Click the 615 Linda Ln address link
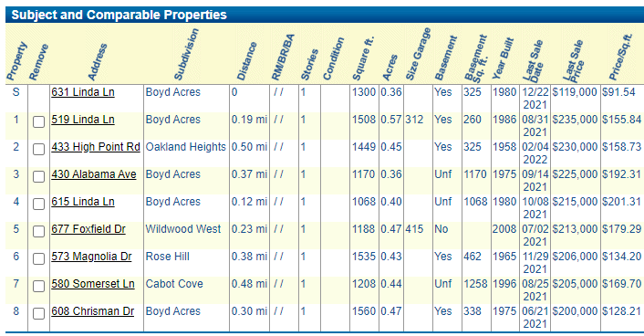Viewport: 644px width, 336px height. [x=83, y=202]
